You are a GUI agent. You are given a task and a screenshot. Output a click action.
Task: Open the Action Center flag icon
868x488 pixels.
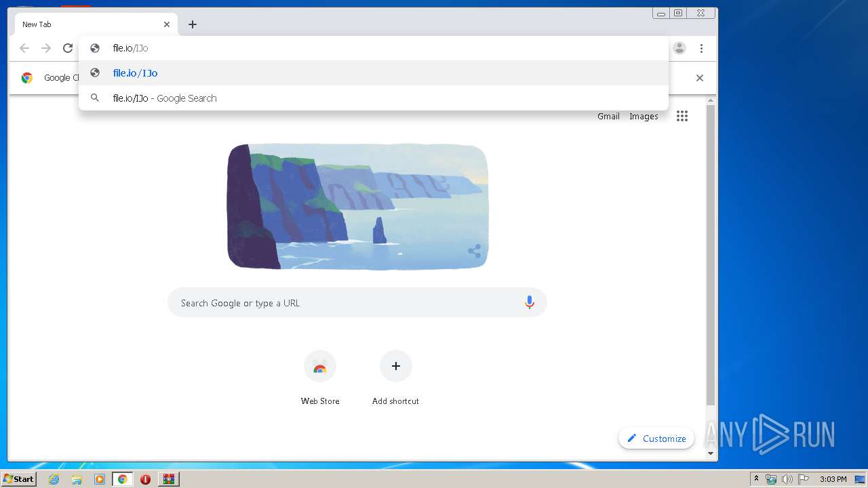tap(804, 479)
